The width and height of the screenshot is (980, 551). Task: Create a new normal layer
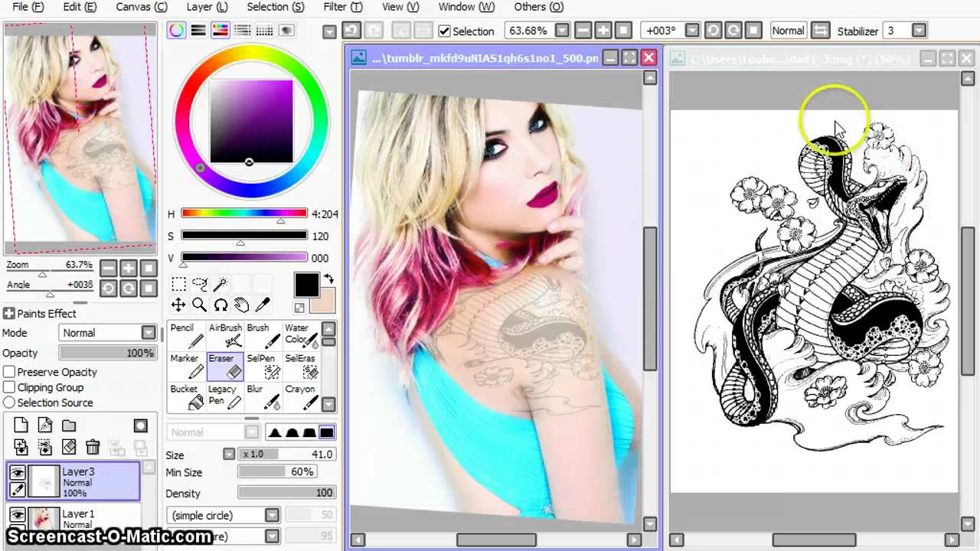pyautogui.click(x=21, y=425)
